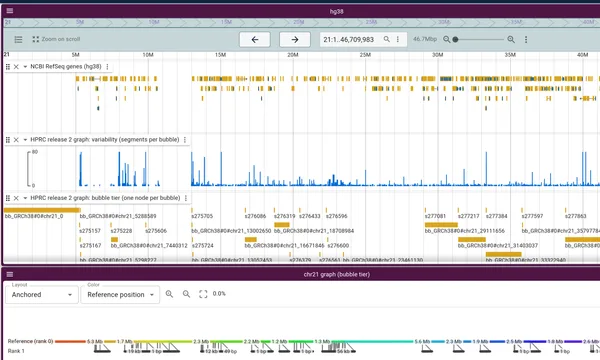Select bubble s275157
Image resolution: width=600 pixels, height=360 pixels.
(x=90, y=231)
